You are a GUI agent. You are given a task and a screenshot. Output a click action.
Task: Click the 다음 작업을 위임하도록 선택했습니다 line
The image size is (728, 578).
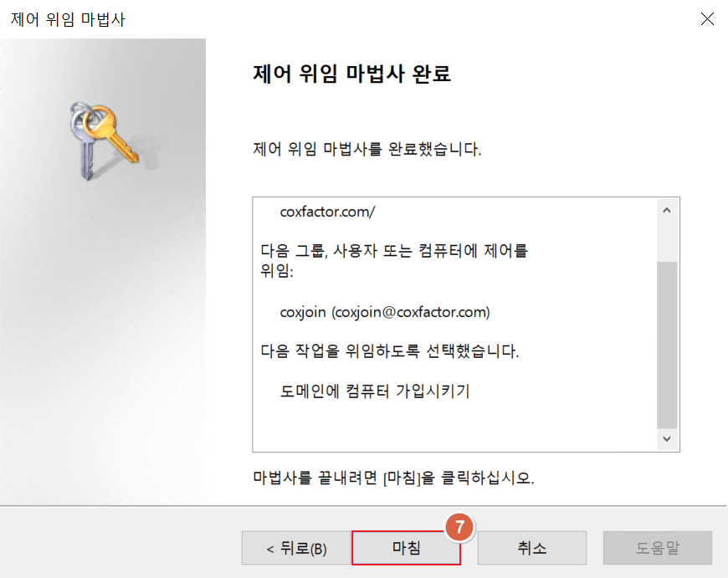point(390,351)
